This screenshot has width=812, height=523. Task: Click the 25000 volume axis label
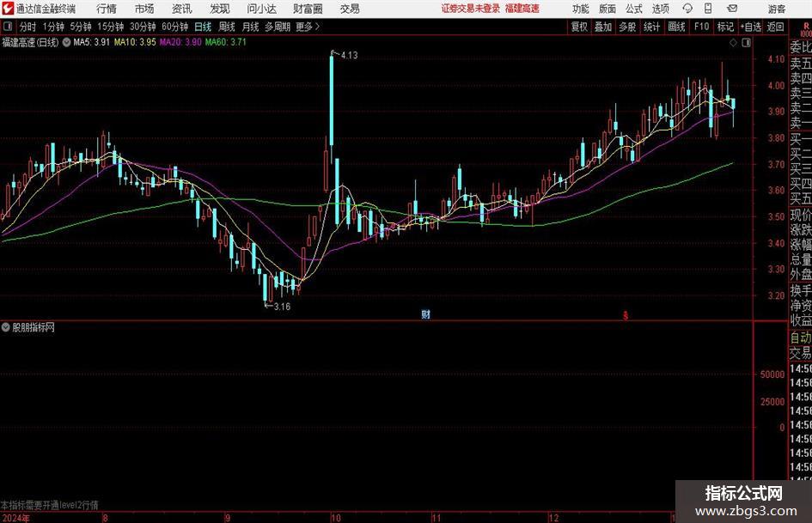tap(772, 401)
